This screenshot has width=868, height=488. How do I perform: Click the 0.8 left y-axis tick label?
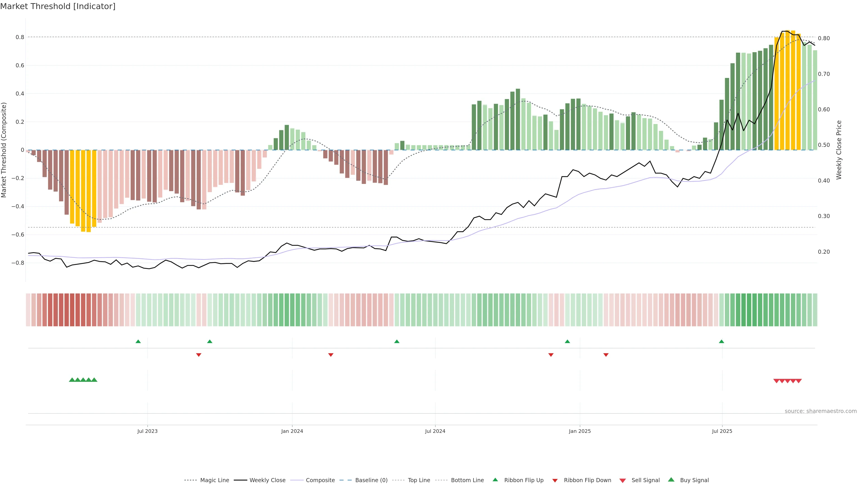point(20,37)
